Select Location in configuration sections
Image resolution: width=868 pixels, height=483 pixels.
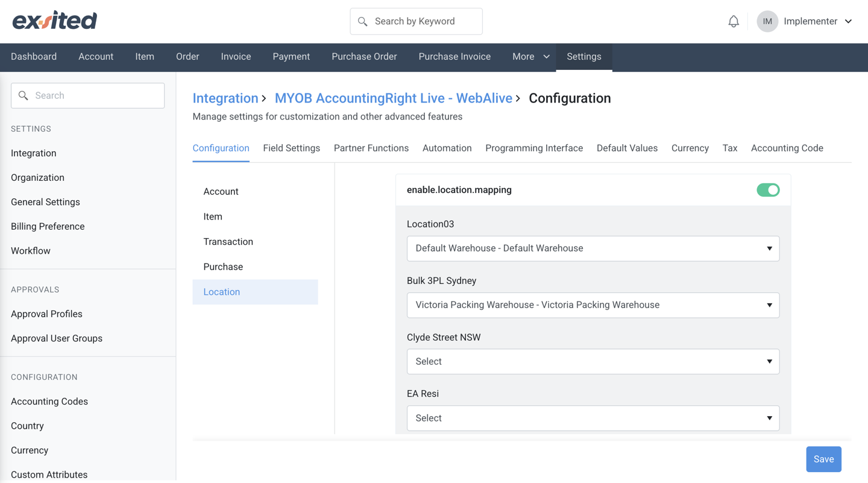click(255, 292)
